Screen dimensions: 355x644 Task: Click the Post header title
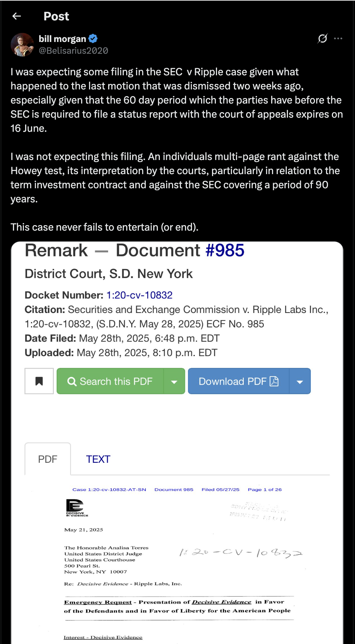pyautogui.click(x=56, y=16)
